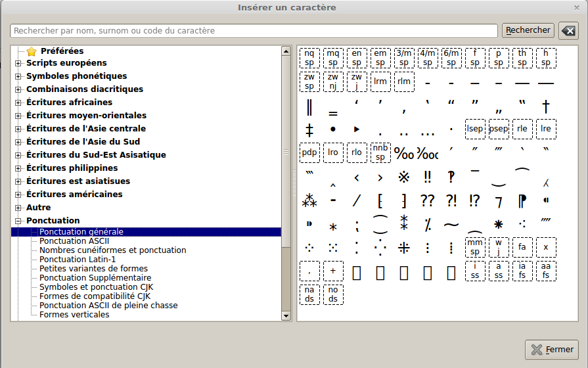588x368 pixels.
Task: Pick the 'na ds' national digit shapes
Action: pyautogui.click(x=309, y=294)
